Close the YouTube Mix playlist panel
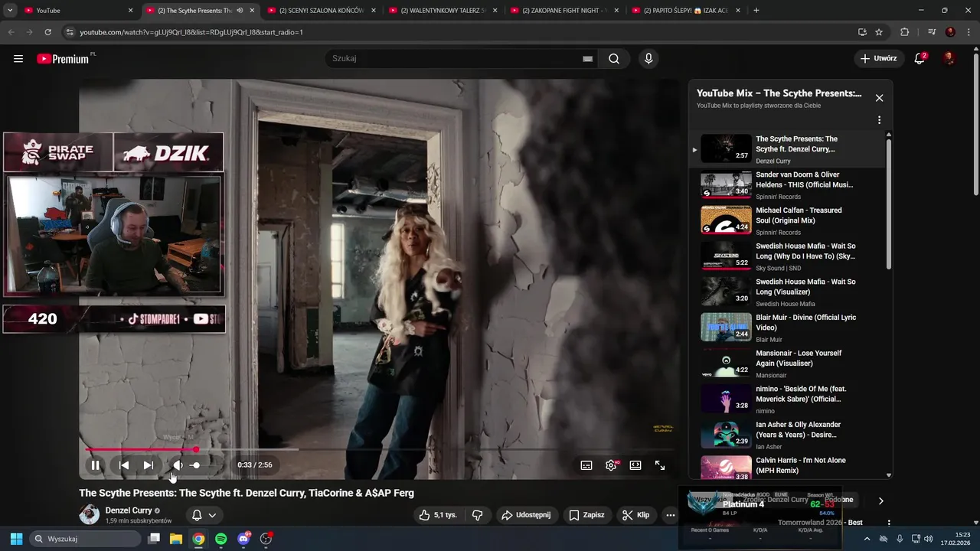 pos(879,98)
